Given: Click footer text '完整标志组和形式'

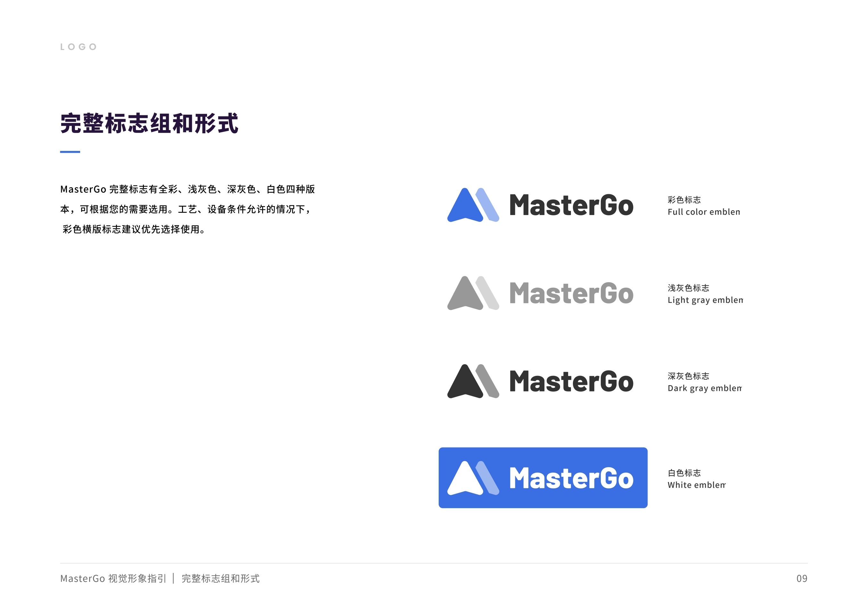Looking at the screenshot, I should point(220,578).
